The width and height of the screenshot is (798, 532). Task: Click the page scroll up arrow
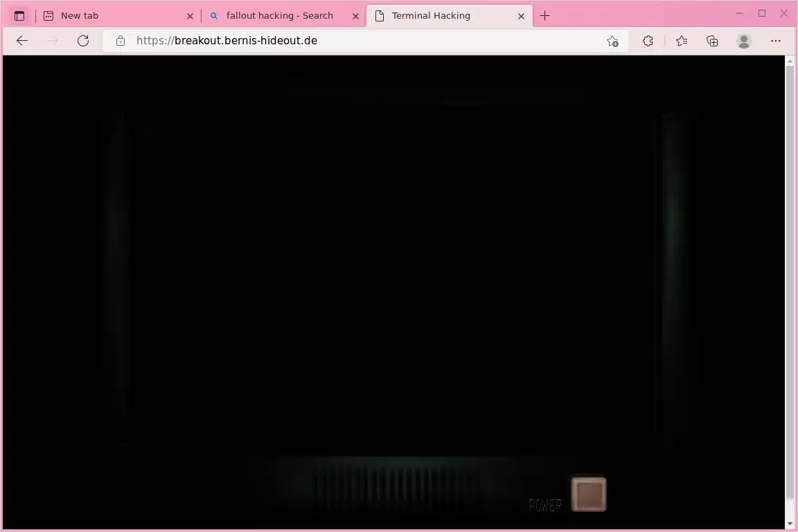click(x=790, y=61)
